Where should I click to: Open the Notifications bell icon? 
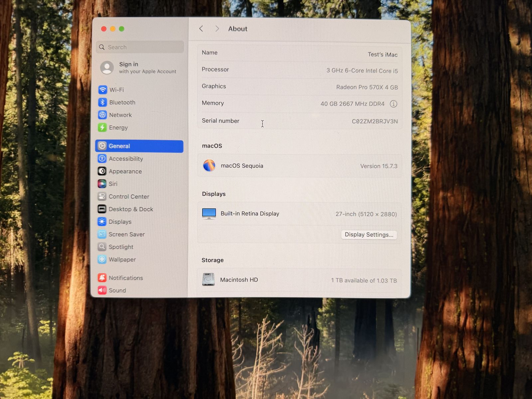tap(102, 278)
